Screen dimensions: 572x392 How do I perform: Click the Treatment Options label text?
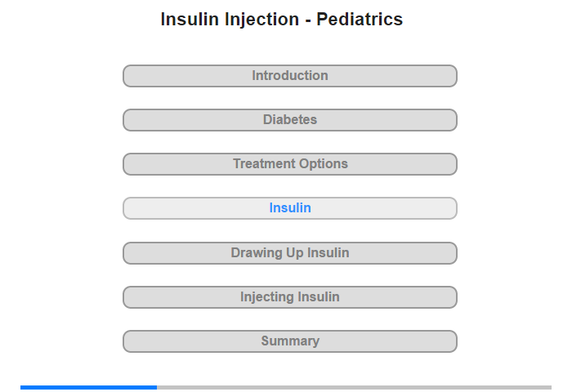[x=290, y=163]
